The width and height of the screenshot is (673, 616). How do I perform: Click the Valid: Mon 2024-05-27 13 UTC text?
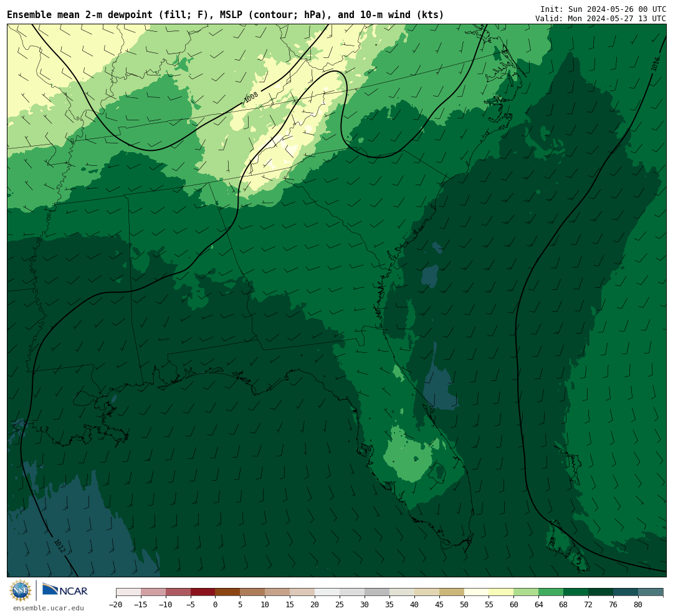601,19
